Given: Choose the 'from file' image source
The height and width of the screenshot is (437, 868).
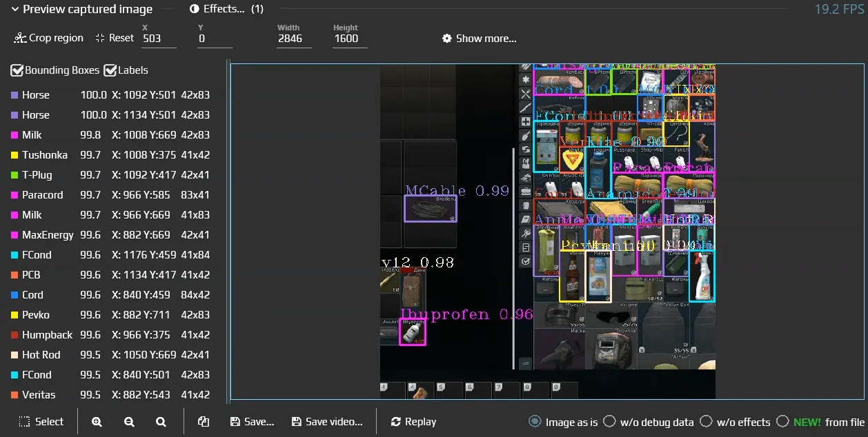Looking at the screenshot, I should (x=782, y=421).
